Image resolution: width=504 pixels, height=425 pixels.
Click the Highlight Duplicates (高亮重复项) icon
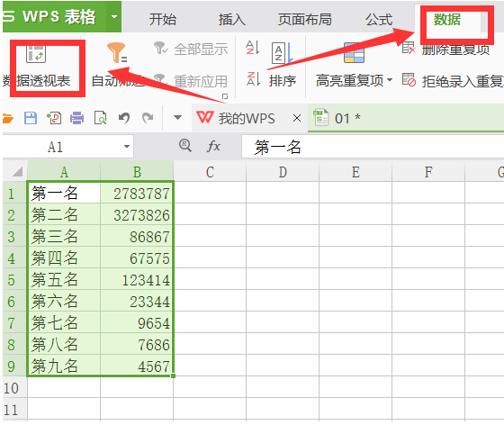tap(354, 53)
